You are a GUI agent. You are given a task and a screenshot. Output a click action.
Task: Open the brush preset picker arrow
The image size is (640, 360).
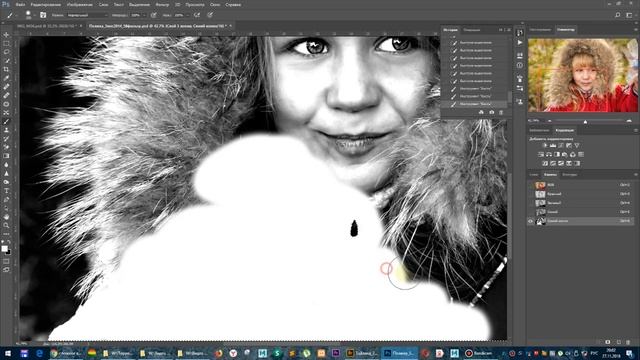click(x=34, y=15)
